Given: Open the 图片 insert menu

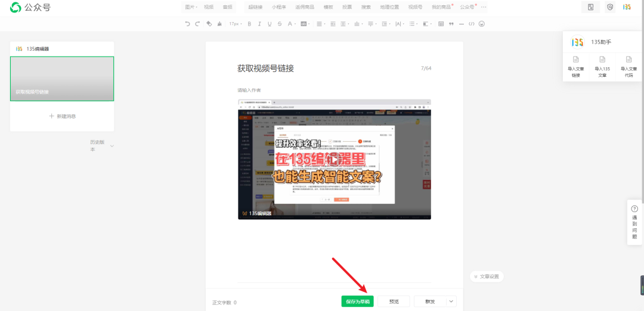Looking at the screenshot, I should coord(191,7).
